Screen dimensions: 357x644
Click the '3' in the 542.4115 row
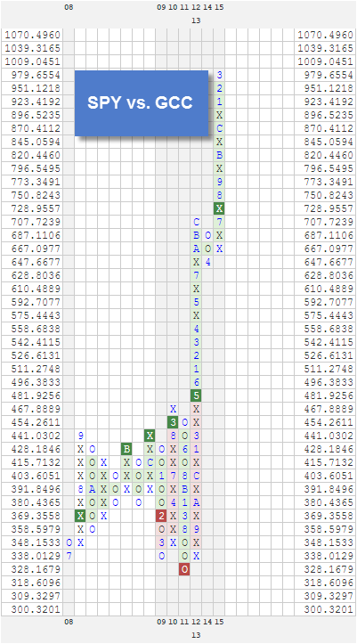pyautogui.click(x=196, y=343)
